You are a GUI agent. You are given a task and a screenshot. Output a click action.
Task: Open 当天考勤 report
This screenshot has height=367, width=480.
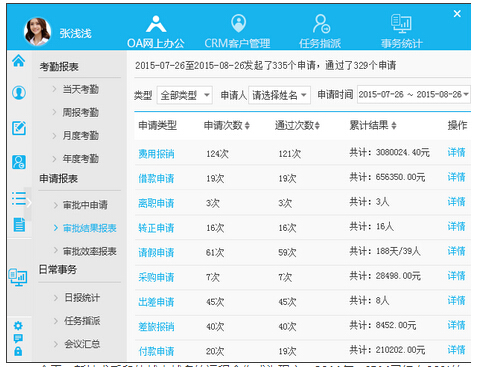point(80,89)
